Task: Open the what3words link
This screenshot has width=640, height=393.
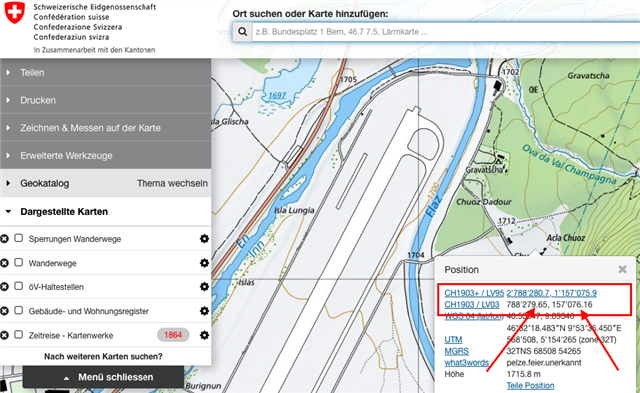Action: [467, 362]
